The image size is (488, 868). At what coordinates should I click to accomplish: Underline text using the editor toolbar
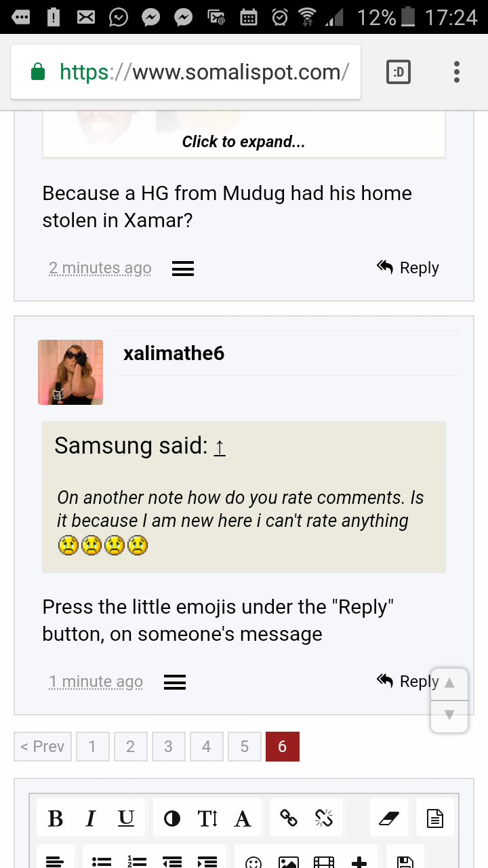tap(125, 818)
